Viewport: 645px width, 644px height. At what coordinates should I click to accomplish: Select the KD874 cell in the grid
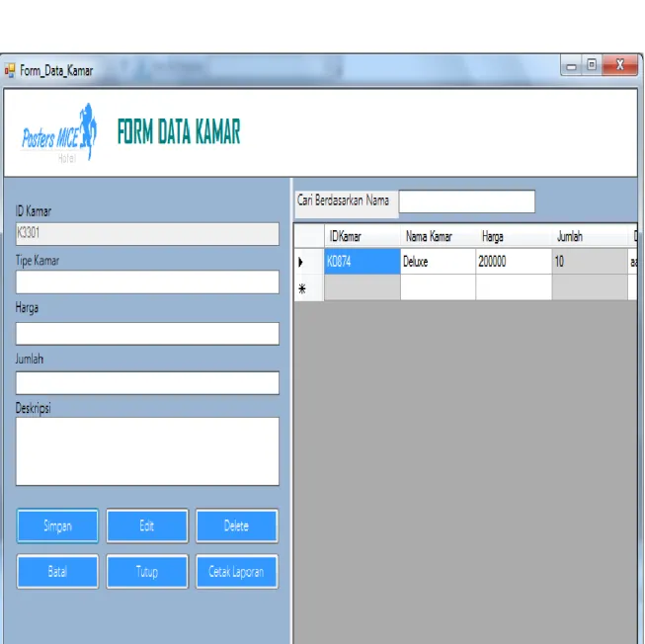point(362,261)
